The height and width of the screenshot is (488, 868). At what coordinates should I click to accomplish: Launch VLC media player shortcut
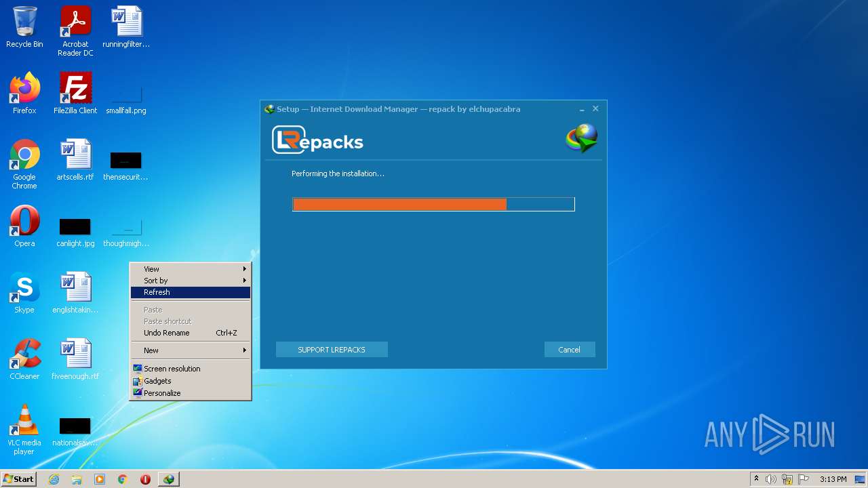(24, 430)
